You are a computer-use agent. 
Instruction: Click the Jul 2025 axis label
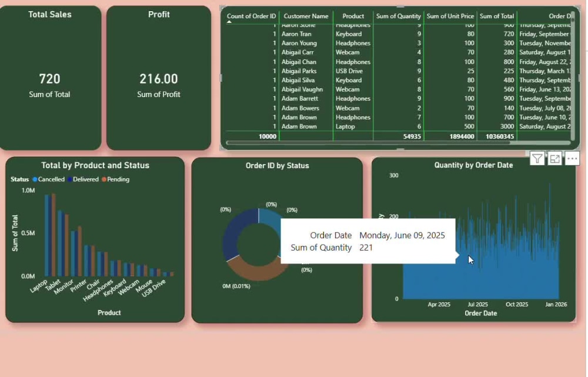477,304
